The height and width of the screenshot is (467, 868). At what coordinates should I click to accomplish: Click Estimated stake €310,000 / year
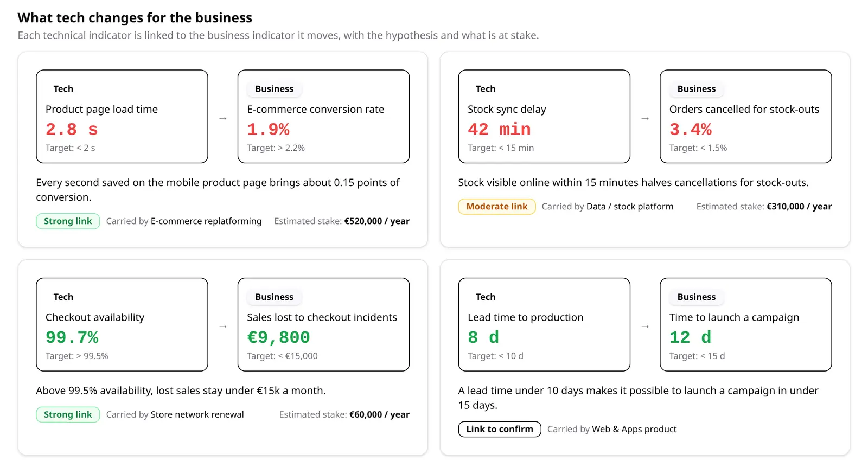point(764,207)
